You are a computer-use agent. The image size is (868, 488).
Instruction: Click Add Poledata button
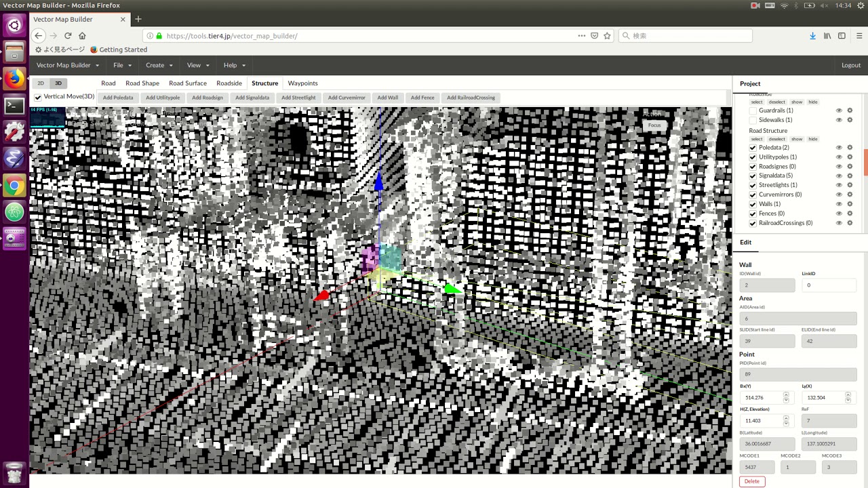point(118,98)
